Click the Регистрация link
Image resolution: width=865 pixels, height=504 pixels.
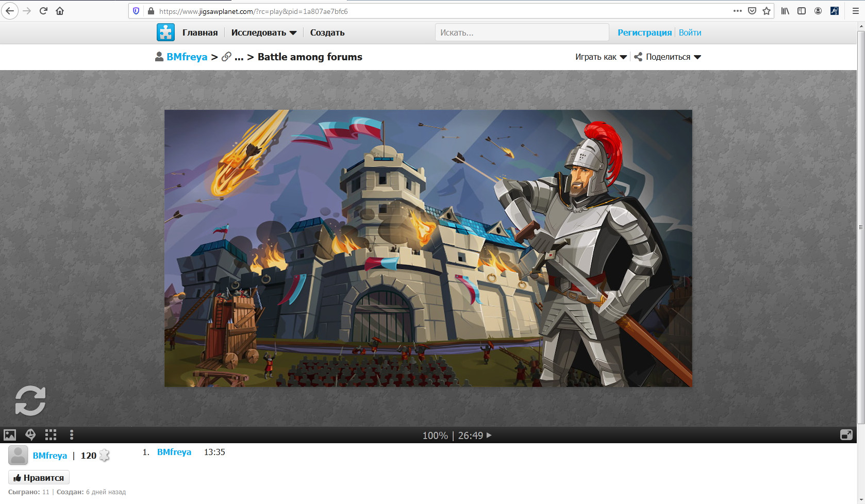tap(645, 32)
